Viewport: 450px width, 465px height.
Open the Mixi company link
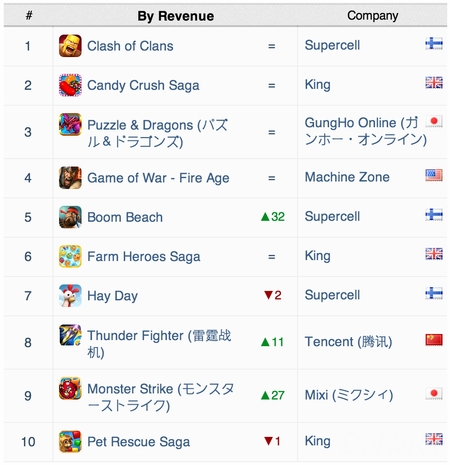pos(349,395)
